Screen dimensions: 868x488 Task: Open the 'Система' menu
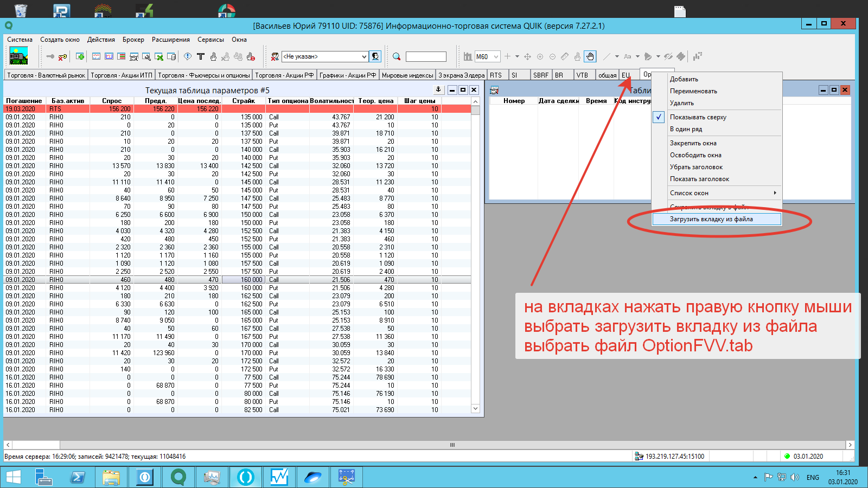[x=20, y=40]
